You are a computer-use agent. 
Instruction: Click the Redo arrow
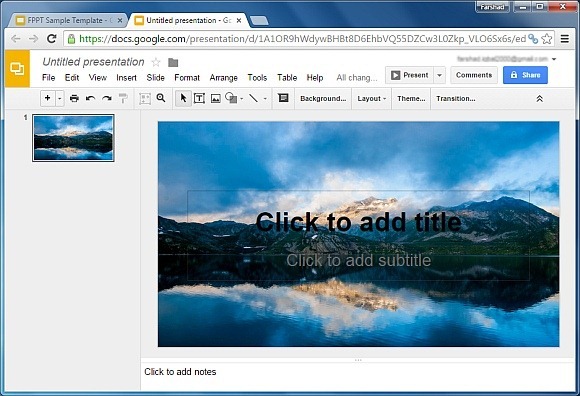107,98
